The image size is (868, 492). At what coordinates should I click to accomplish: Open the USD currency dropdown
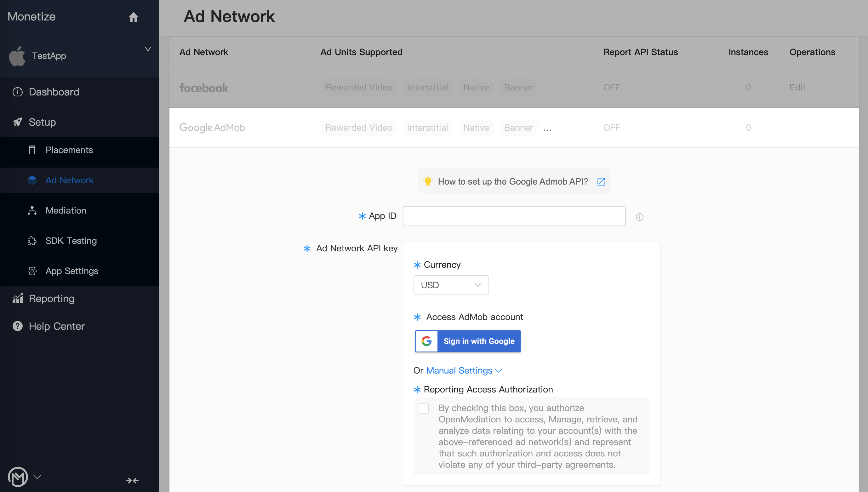pos(451,285)
